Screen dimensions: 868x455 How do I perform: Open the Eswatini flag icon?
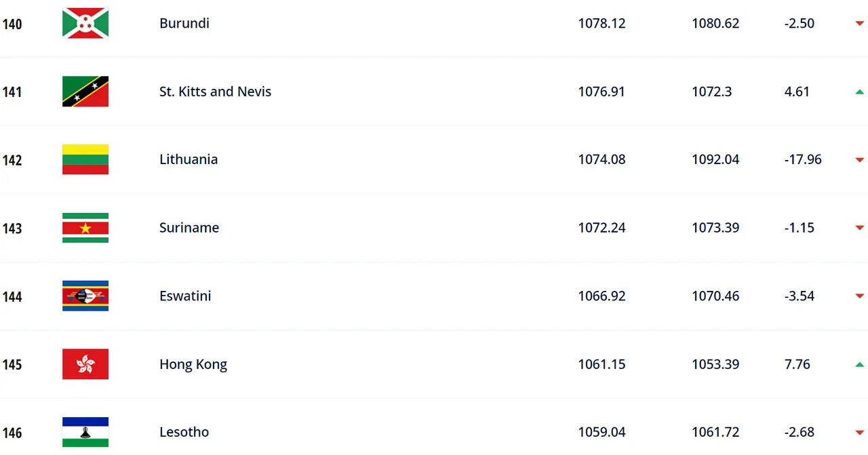[85, 296]
